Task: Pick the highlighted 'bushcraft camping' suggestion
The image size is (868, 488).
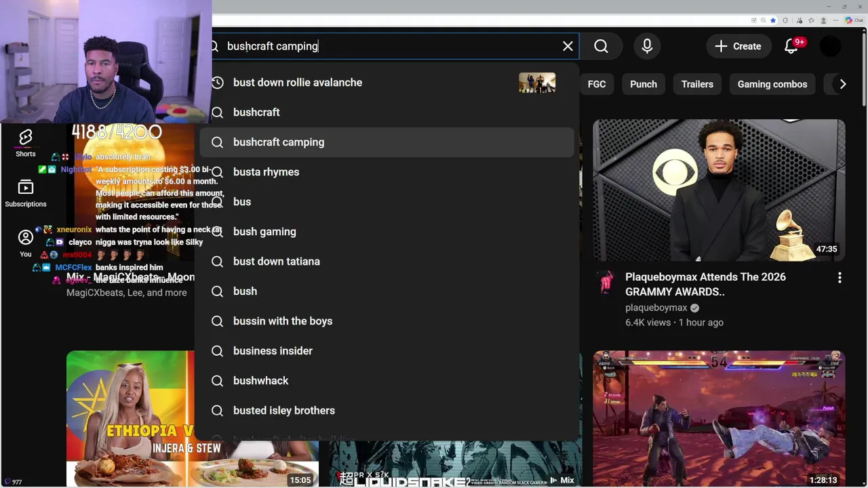Action: point(387,142)
